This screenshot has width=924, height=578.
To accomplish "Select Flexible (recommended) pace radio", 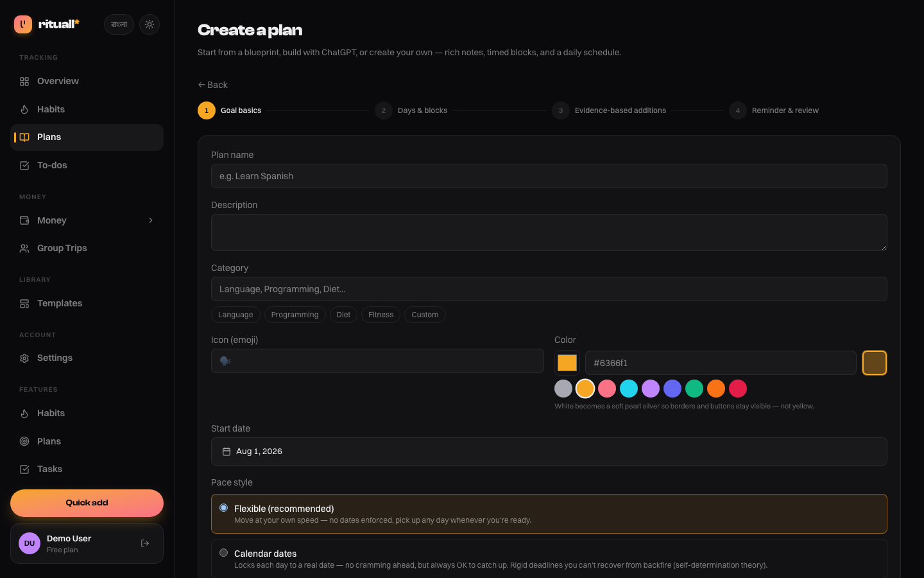I will [x=224, y=508].
